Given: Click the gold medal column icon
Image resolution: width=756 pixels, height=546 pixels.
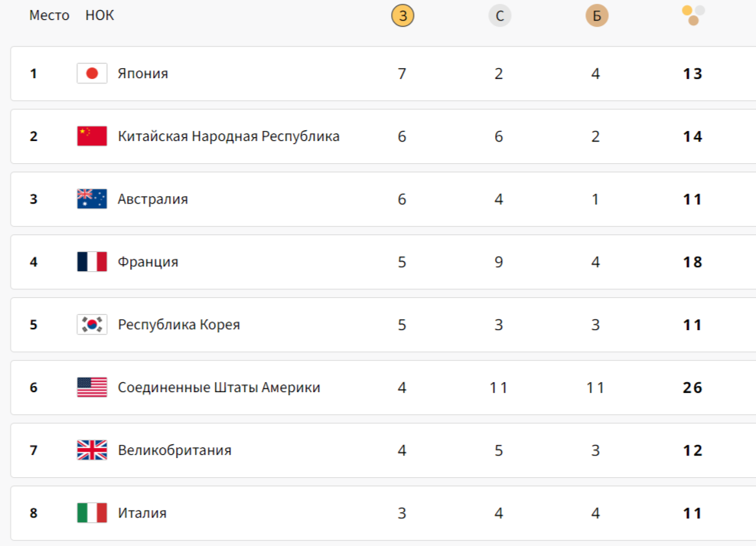Looking at the screenshot, I should point(402,15).
